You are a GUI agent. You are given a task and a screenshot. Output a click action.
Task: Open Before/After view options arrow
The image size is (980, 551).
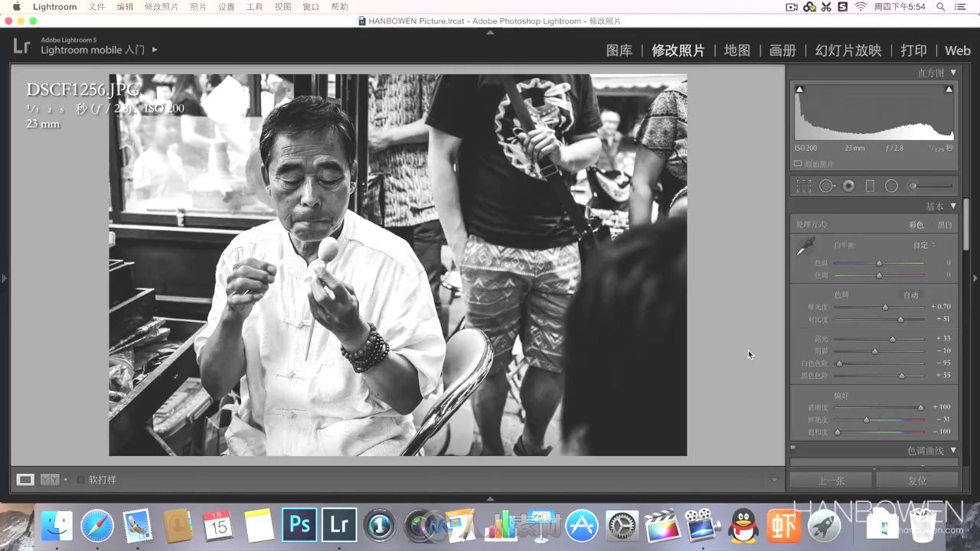click(x=66, y=480)
